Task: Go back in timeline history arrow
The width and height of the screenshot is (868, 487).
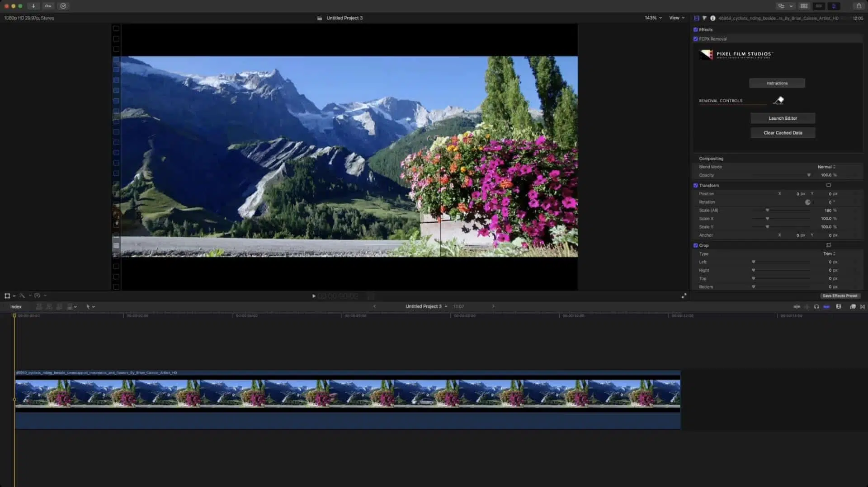Action: point(374,306)
